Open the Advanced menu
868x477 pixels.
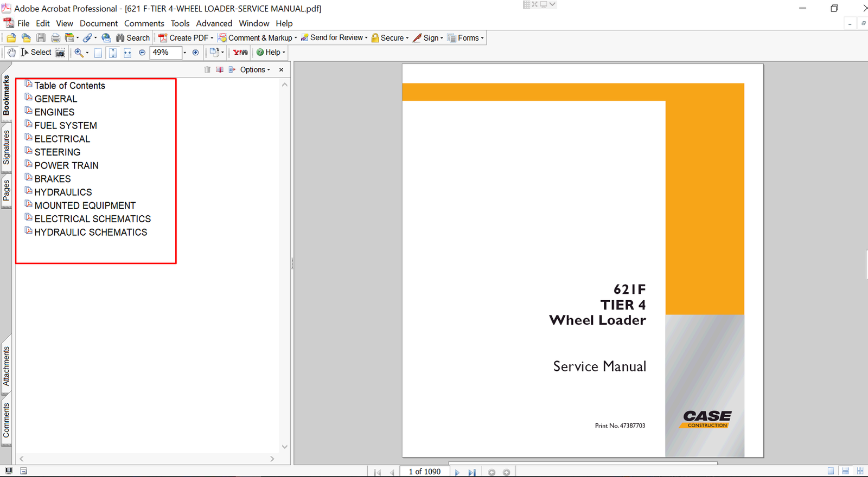click(x=214, y=23)
